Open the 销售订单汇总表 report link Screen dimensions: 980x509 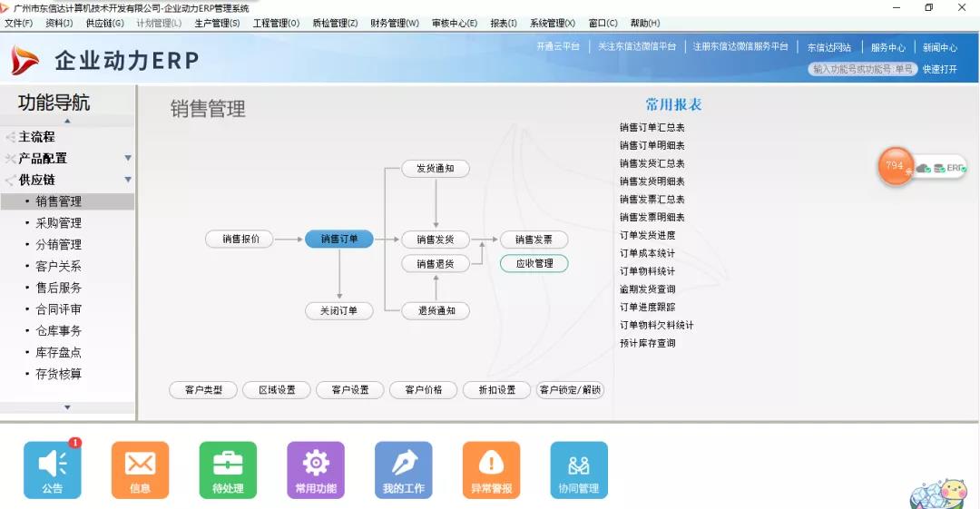[x=652, y=128]
